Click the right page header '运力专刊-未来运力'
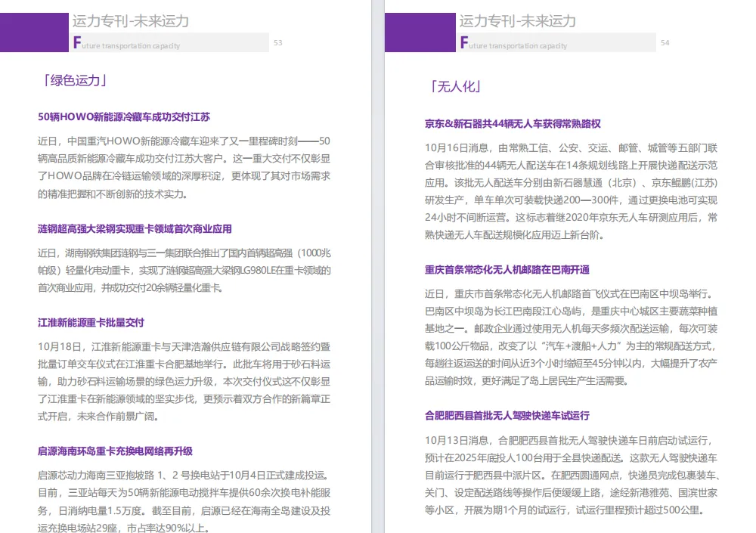The width and height of the screenshot is (756, 533). tap(518, 21)
